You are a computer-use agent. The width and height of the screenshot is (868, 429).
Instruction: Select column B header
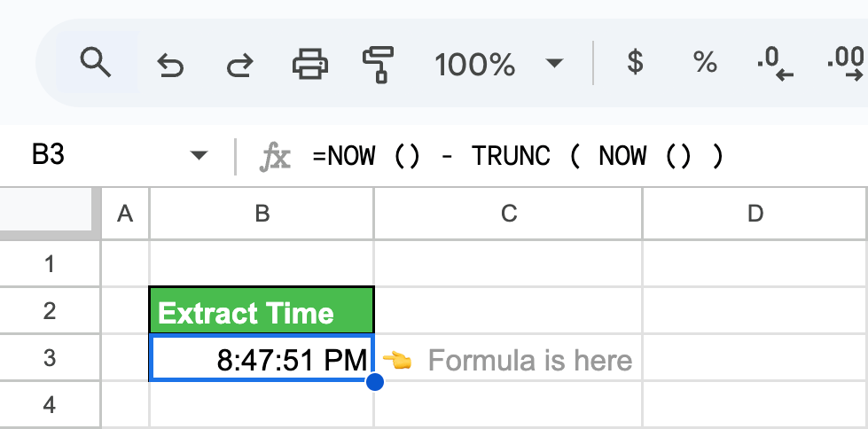click(x=262, y=214)
